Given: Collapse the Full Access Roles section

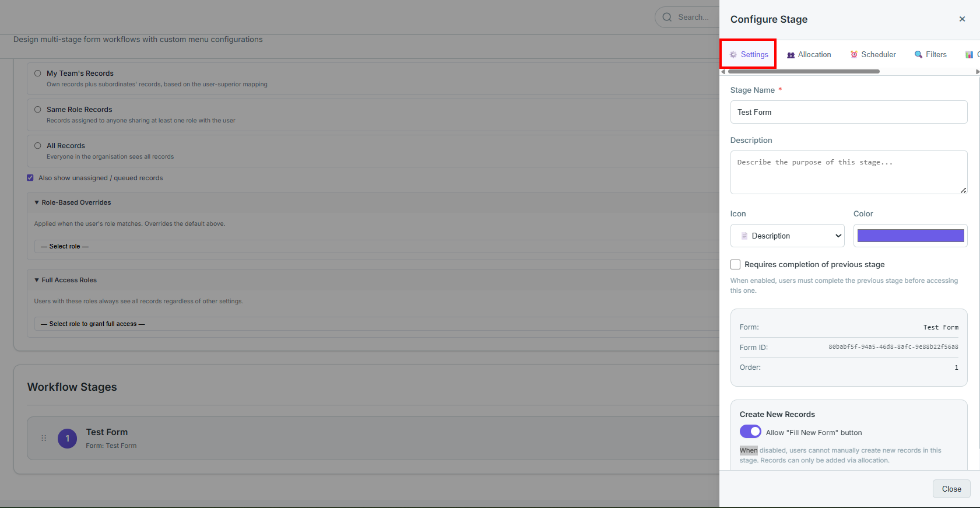Looking at the screenshot, I should point(66,280).
